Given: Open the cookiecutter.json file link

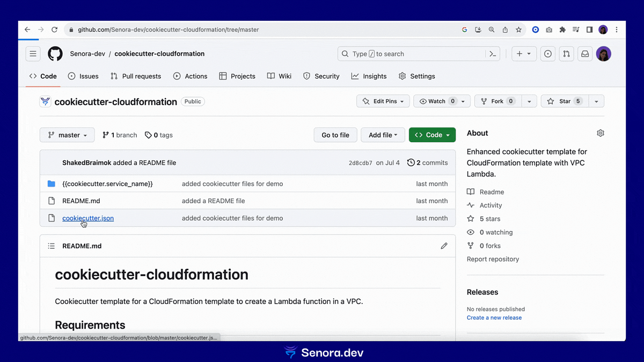Looking at the screenshot, I should (x=88, y=218).
